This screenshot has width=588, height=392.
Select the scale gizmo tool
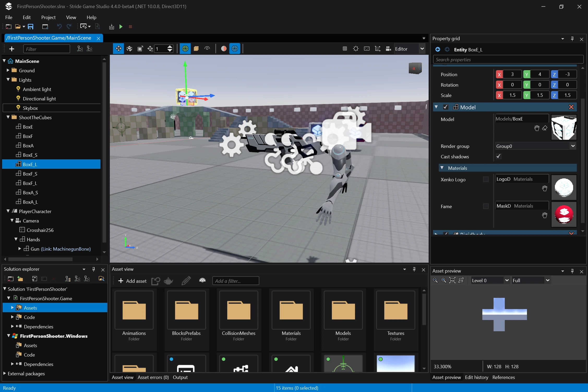click(140, 49)
